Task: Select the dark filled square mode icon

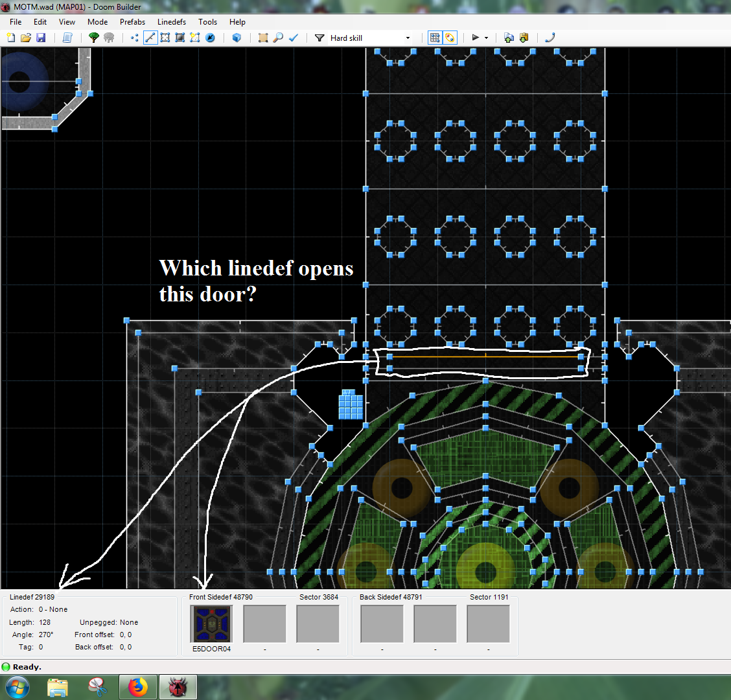Action: point(180,38)
